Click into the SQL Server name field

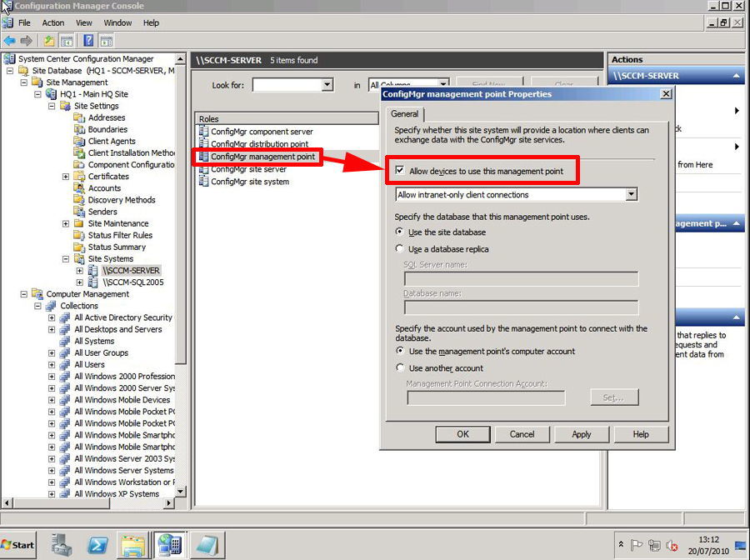tap(521, 279)
